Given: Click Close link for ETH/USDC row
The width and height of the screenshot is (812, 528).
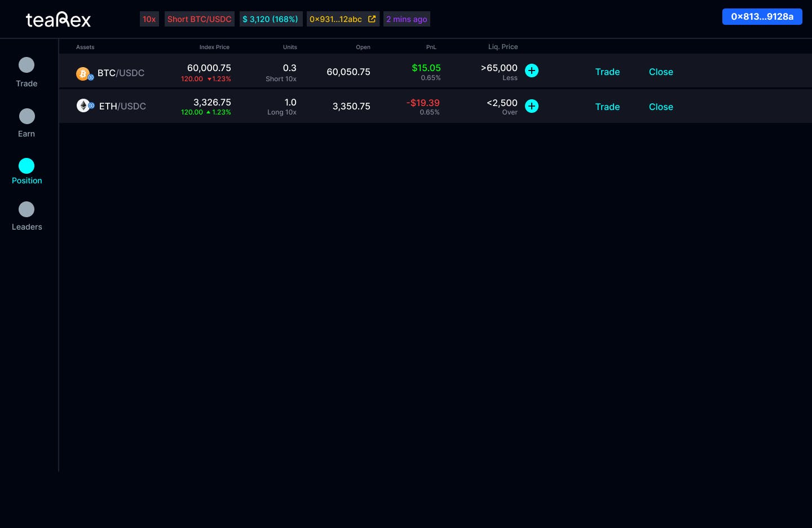Looking at the screenshot, I should pos(661,107).
